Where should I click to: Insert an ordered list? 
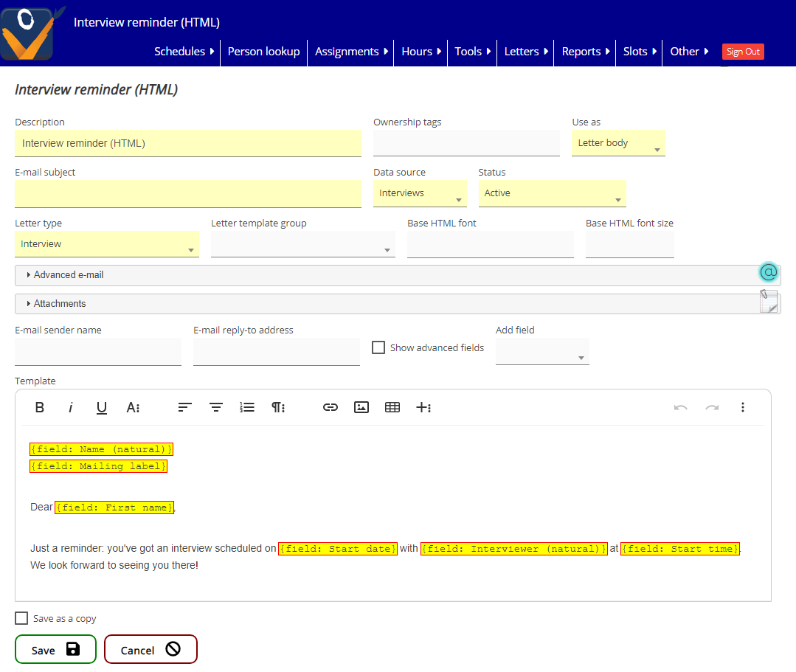click(247, 408)
